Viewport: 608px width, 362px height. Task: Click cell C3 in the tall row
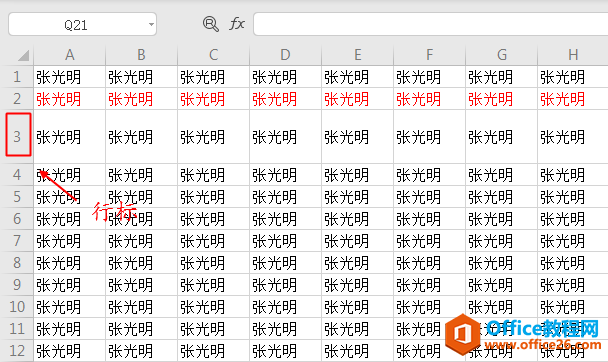[214, 136]
